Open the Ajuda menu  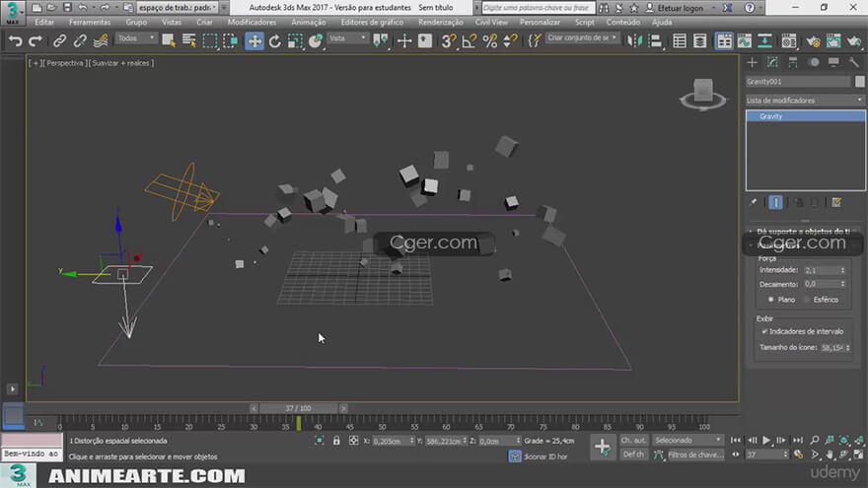point(662,22)
